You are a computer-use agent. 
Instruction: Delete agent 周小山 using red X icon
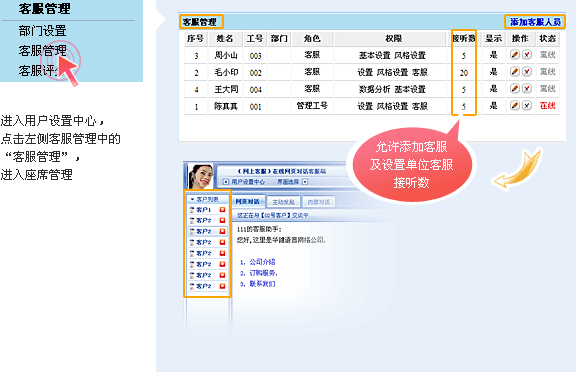click(x=527, y=55)
